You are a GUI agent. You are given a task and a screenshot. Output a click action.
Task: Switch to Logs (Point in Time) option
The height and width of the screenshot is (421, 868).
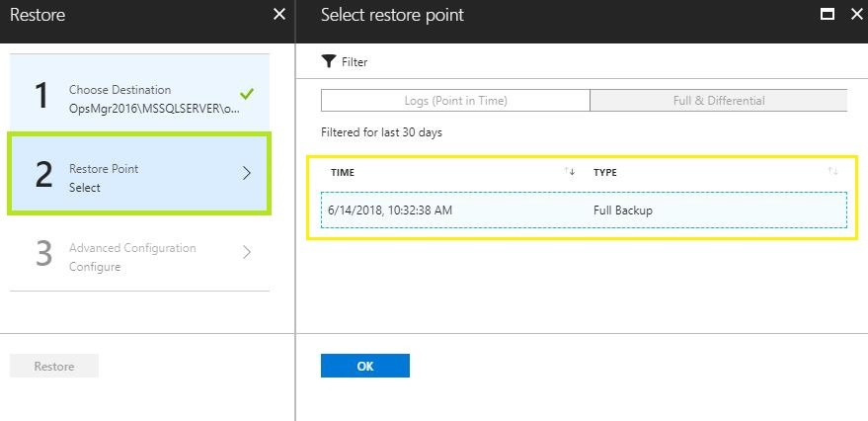point(455,101)
